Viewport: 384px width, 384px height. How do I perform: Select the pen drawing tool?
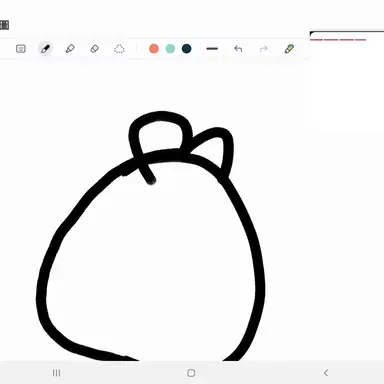pyautogui.click(x=45, y=49)
